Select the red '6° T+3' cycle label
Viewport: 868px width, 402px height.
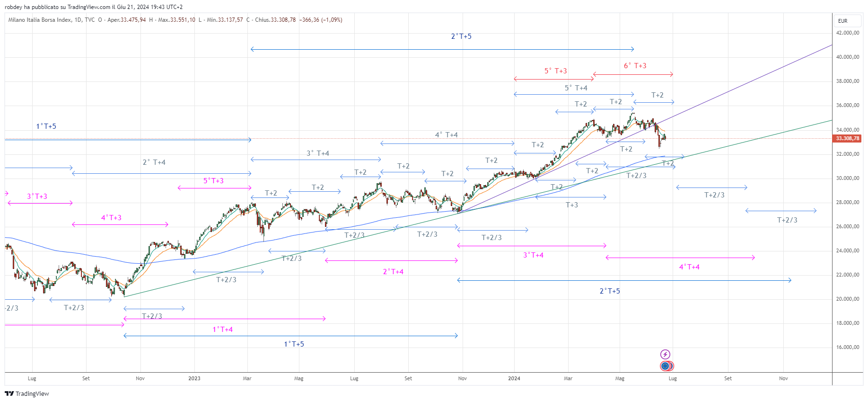pyautogui.click(x=635, y=66)
